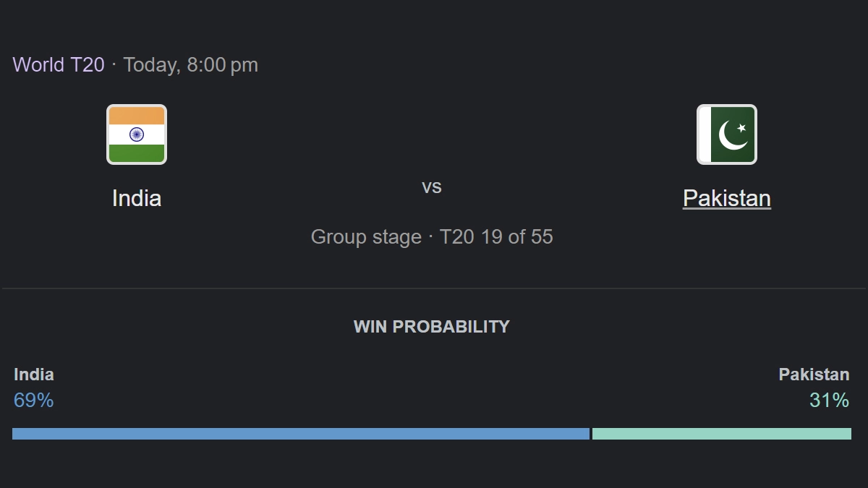Click the 'vs' text between teams

point(432,187)
